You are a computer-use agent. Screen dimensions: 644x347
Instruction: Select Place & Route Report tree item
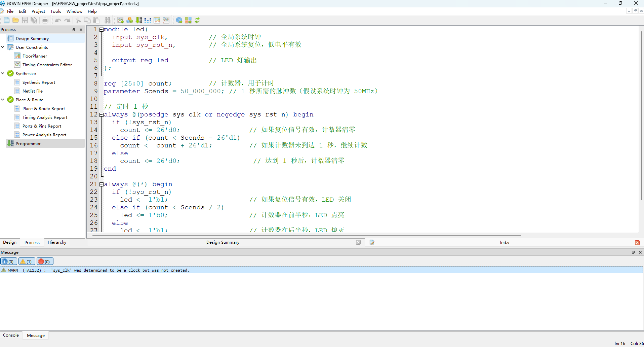click(44, 108)
